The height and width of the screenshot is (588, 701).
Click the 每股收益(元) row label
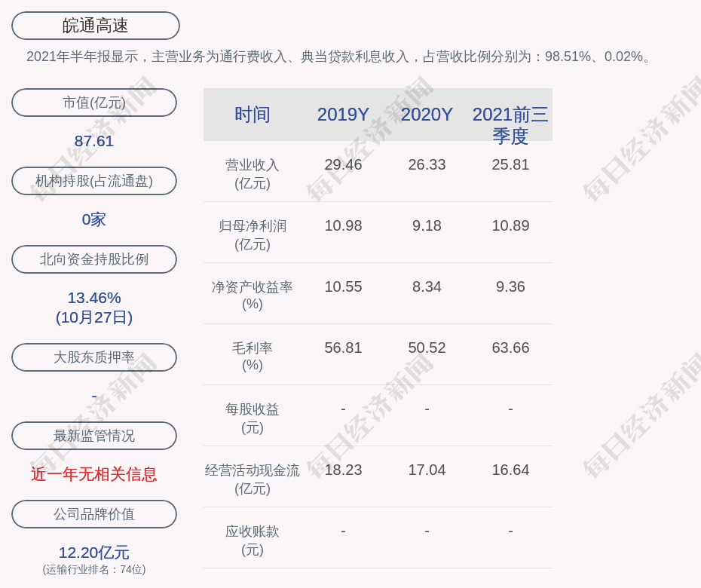(x=253, y=418)
